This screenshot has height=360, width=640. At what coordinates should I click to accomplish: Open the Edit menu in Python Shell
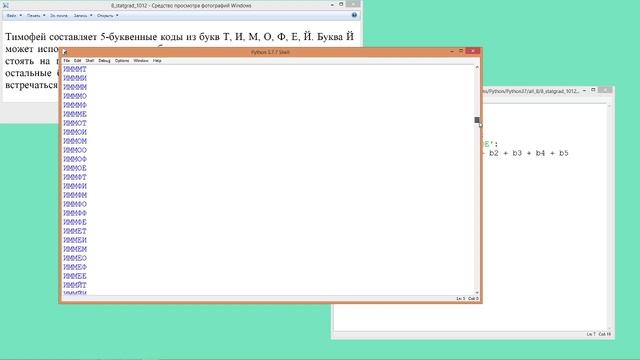[x=78, y=60]
